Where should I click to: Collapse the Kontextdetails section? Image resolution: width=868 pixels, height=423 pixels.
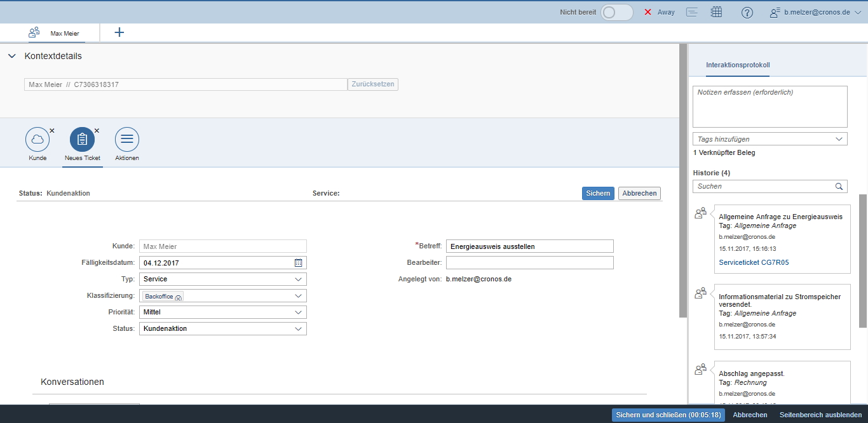12,56
